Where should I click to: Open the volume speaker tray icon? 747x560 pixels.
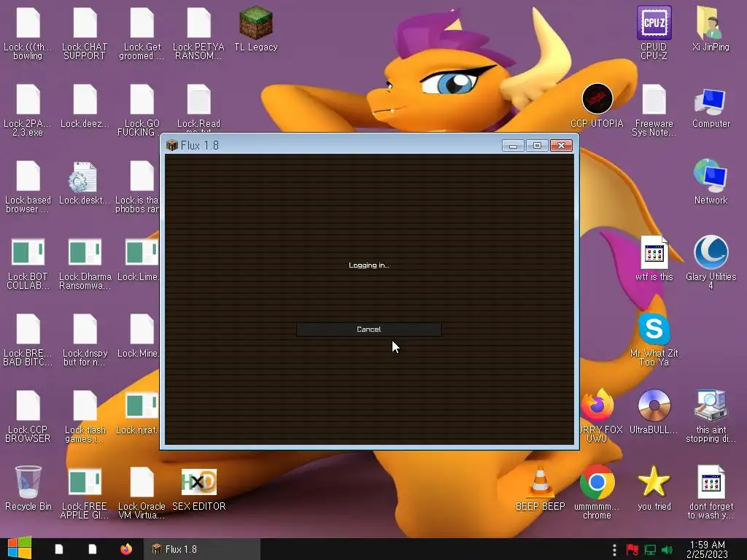coord(667,550)
